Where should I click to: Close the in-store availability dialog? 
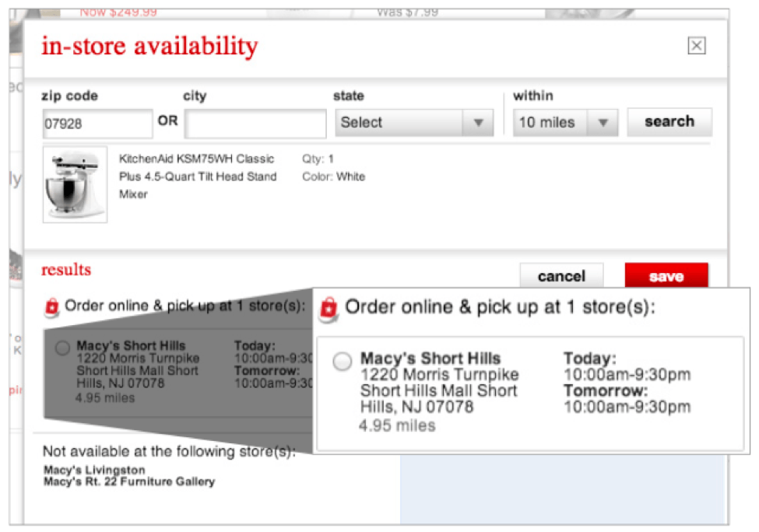coord(697,46)
